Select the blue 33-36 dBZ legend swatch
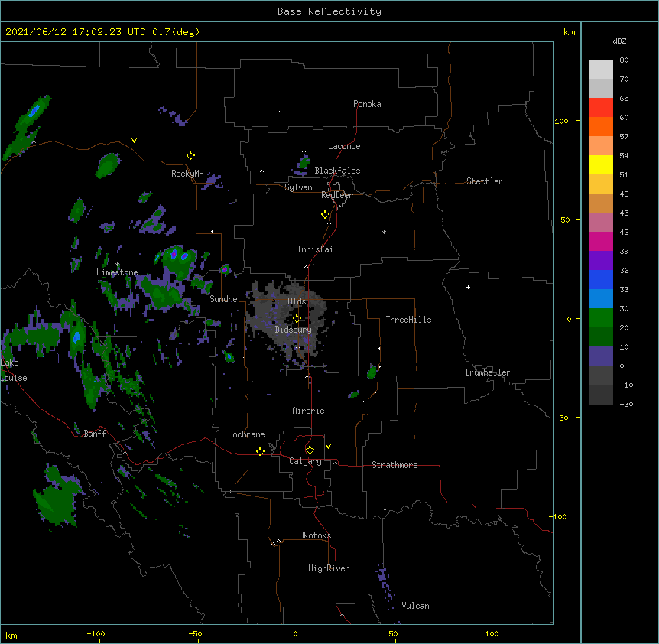This screenshot has width=659, height=644. (x=601, y=279)
